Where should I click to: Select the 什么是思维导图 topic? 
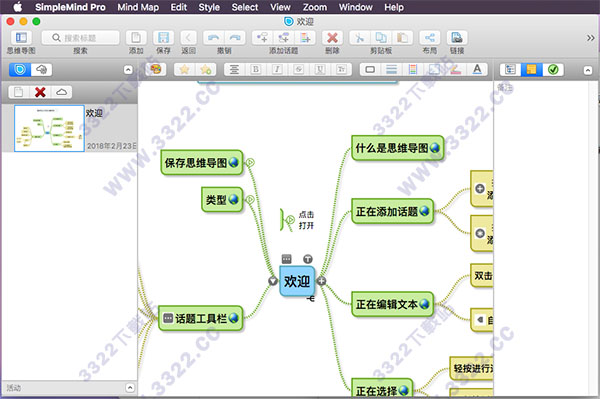(398, 148)
